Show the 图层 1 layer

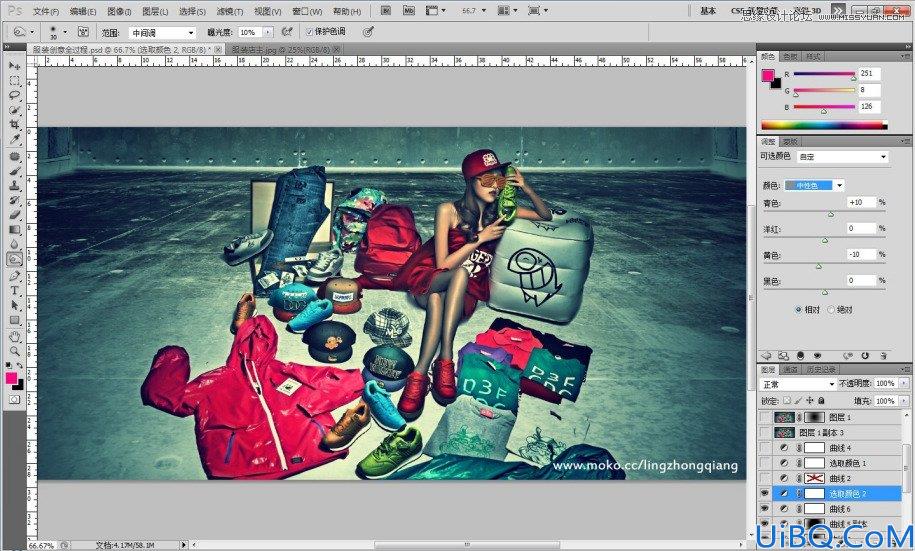(764, 417)
